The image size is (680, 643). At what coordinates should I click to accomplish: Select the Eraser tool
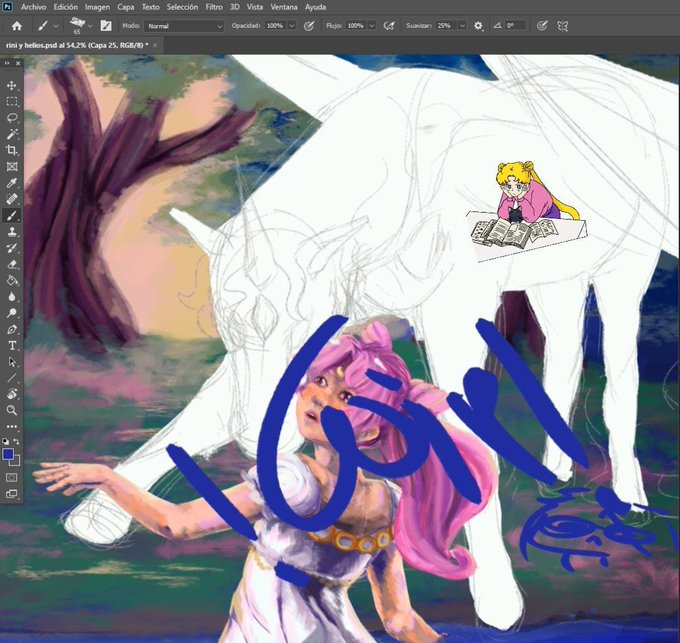(12, 264)
